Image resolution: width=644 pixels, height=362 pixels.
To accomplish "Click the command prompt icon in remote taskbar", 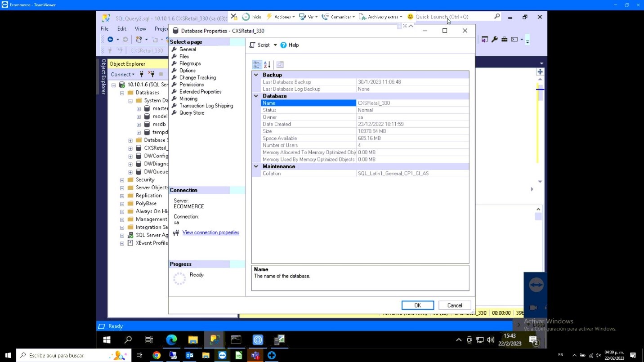I will pos(236,340).
